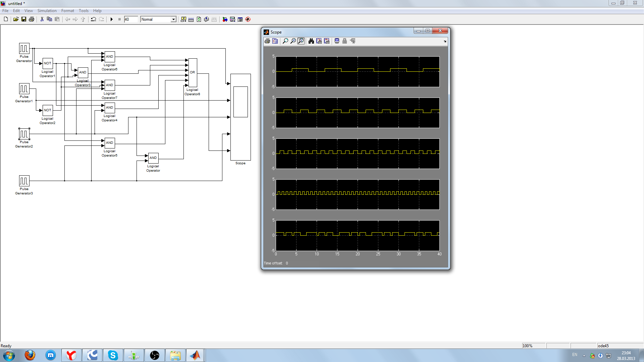644x362 pixels.
Task: Open the Windows Start menu
Action: click(9, 355)
